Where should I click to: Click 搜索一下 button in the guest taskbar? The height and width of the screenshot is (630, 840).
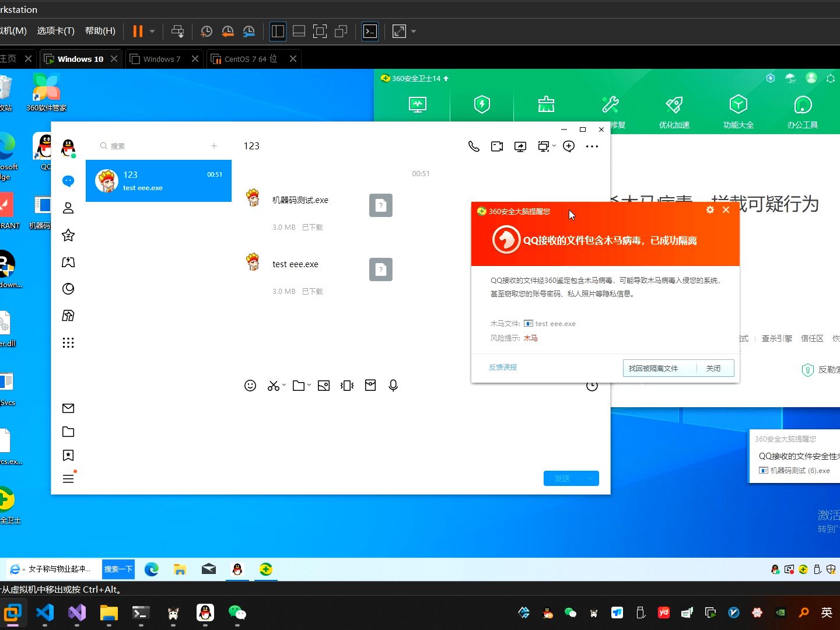click(118, 569)
